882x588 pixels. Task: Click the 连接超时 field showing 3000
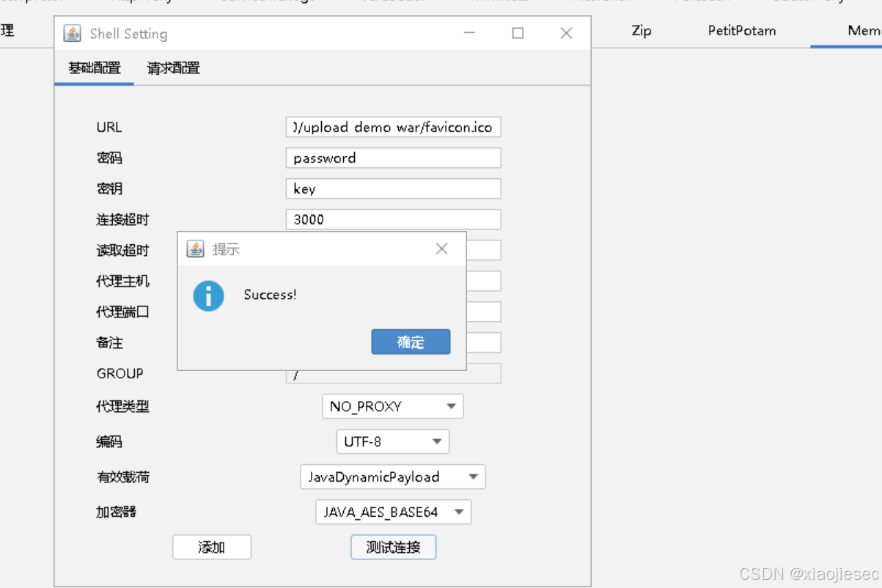click(393, 218)
